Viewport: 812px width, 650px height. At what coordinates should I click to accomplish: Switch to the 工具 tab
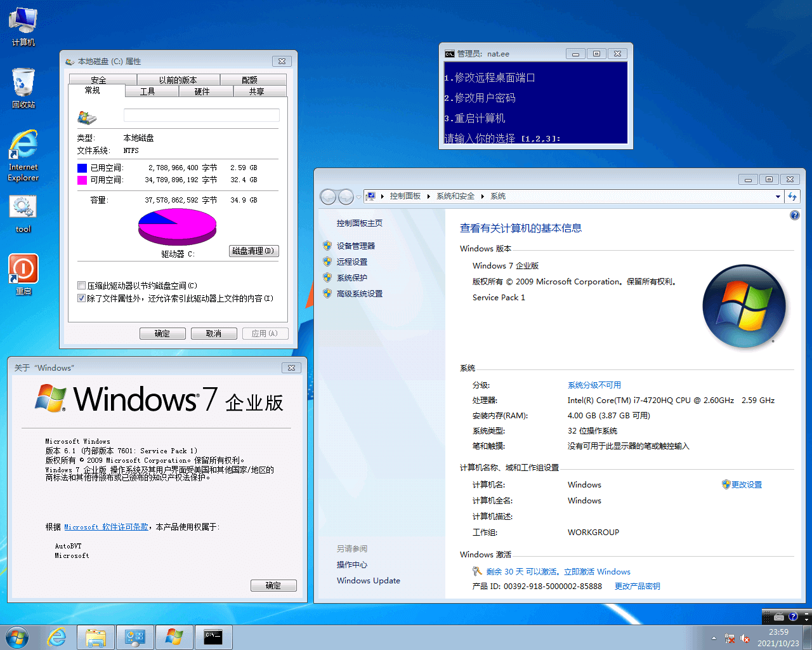pos(147,91)
